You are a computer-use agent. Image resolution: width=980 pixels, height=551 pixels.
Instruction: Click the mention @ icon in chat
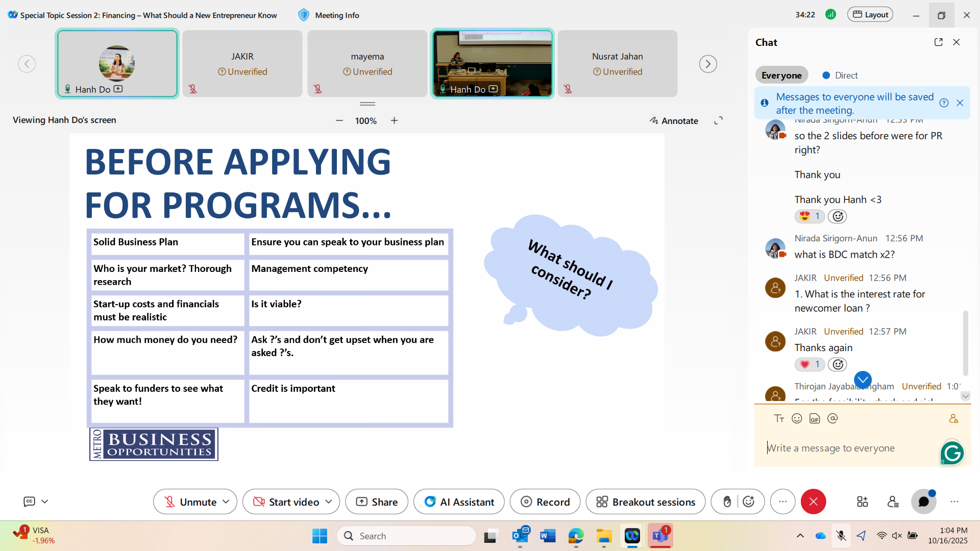(832, 418)
